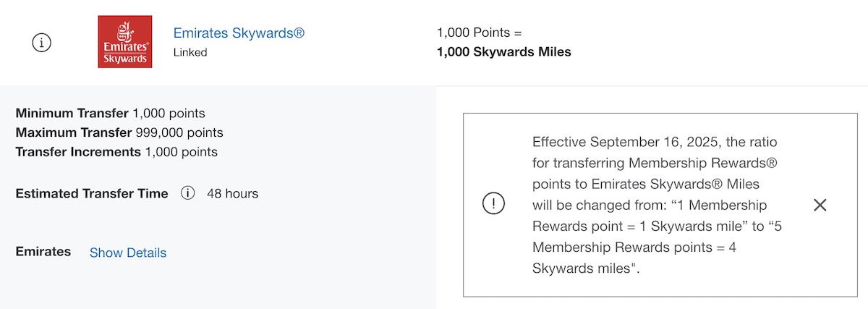Click the Maximum Transfer 999,000 points line
Image resolution: width=868 pixels, height=309 pixels.
point(119,133)
